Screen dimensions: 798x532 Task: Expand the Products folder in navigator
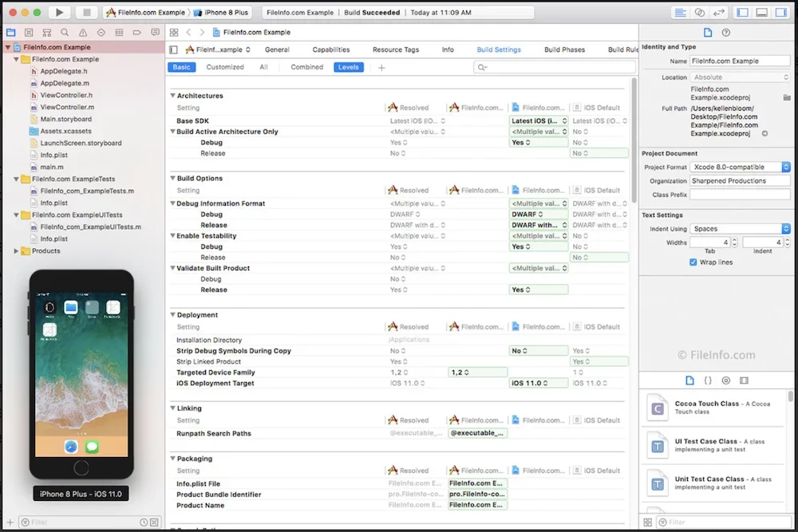click(18, 251)
